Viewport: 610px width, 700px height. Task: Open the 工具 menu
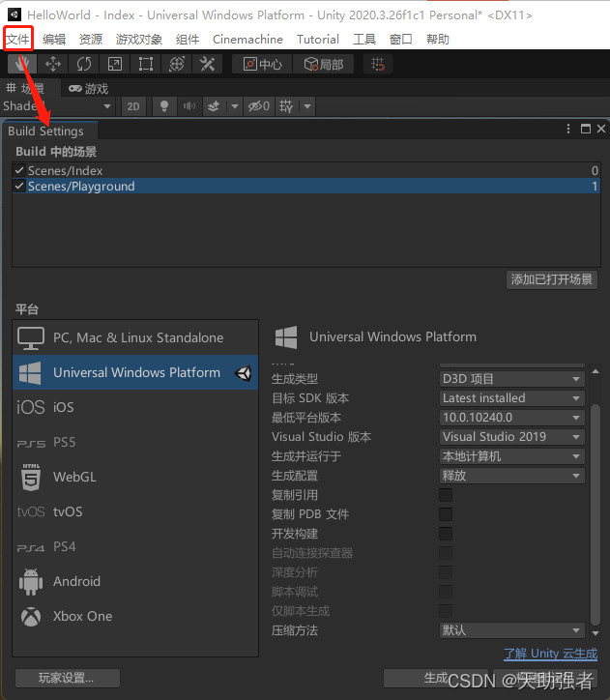[364, 40]
